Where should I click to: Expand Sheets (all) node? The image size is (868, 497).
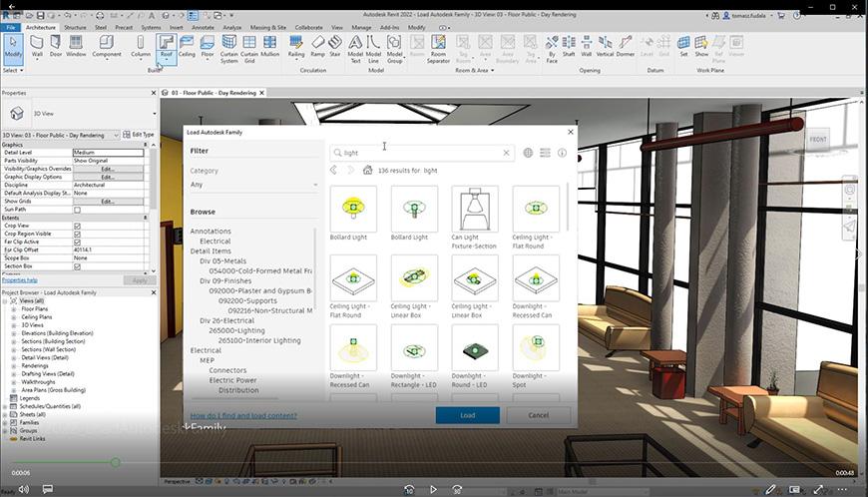(5, 414)
